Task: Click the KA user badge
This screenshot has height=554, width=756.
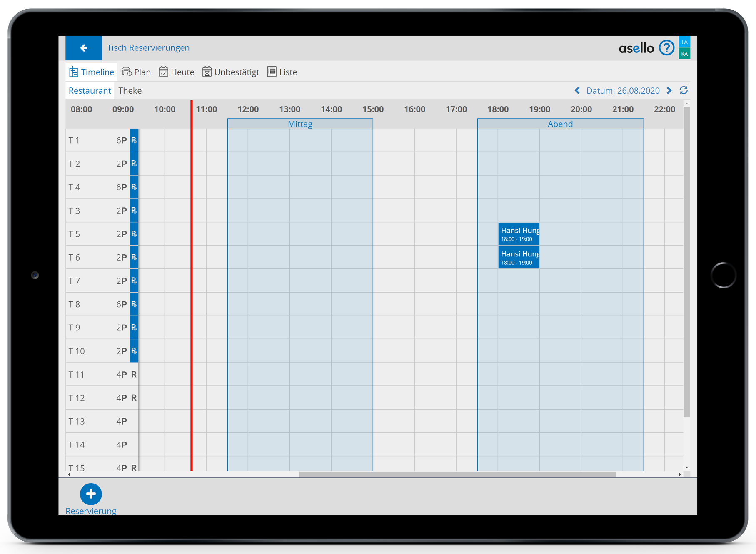Action: [684, 54]
